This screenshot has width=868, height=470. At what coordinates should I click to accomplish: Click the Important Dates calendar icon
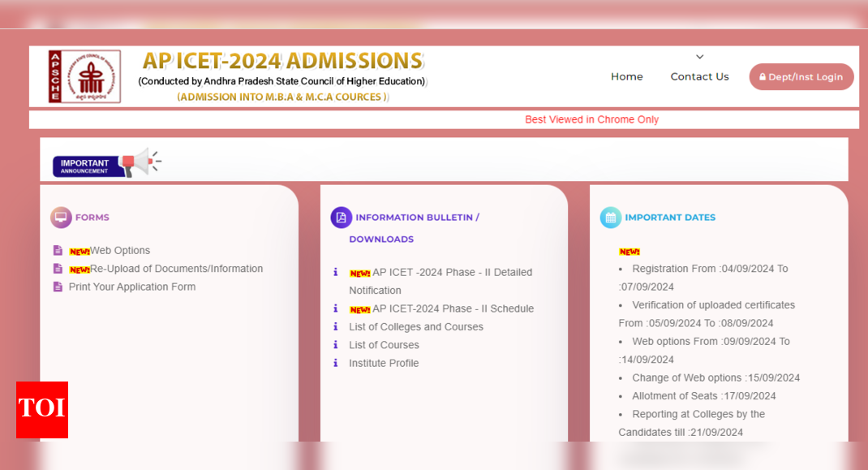[x=610, y=217]
